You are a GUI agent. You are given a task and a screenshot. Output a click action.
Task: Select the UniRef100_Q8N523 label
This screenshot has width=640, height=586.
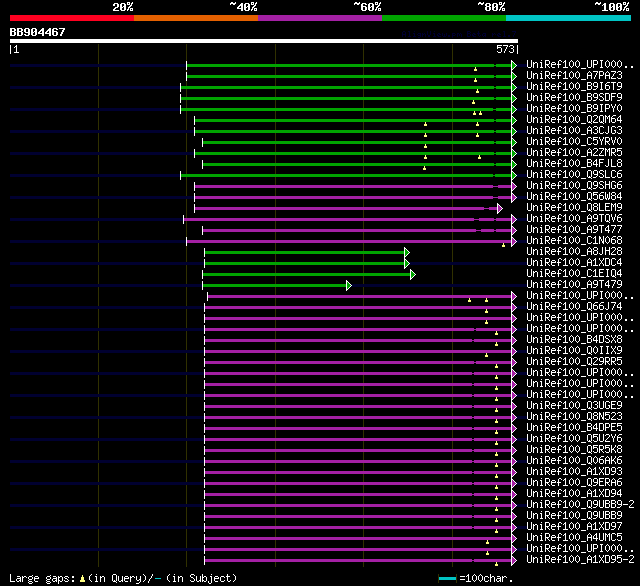(574, 417)
